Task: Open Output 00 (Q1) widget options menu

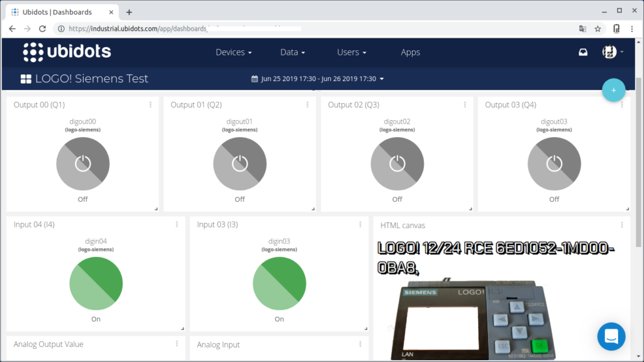Action: pos(150,105)
